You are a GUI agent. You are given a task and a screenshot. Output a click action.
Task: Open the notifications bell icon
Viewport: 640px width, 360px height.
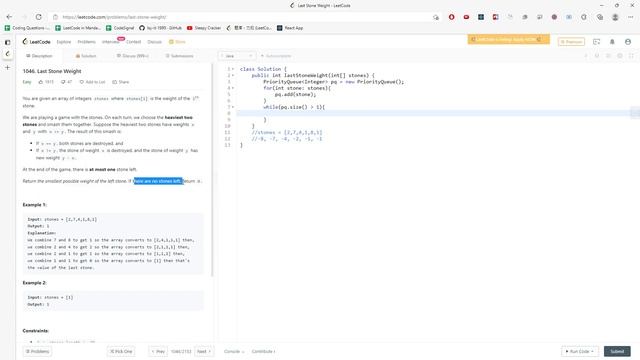click(612, 42)
